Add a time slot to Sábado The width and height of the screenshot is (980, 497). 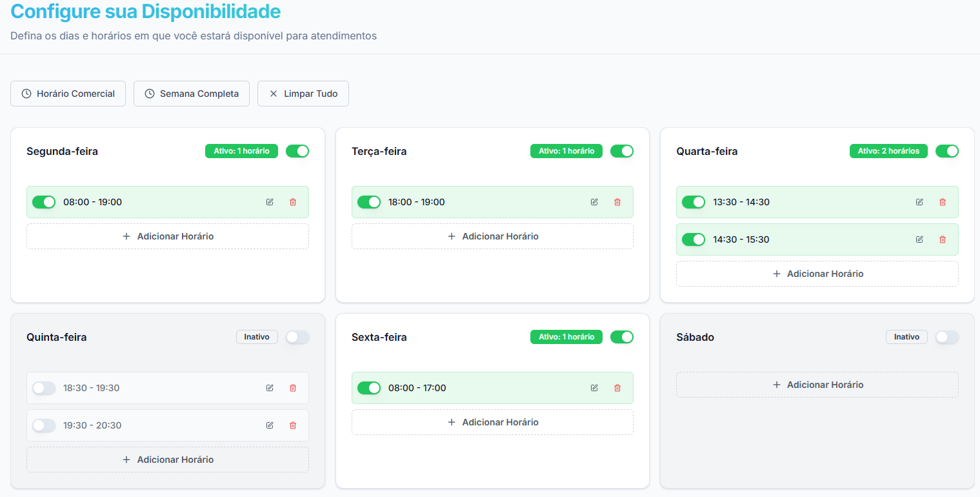tap(817, 385)
